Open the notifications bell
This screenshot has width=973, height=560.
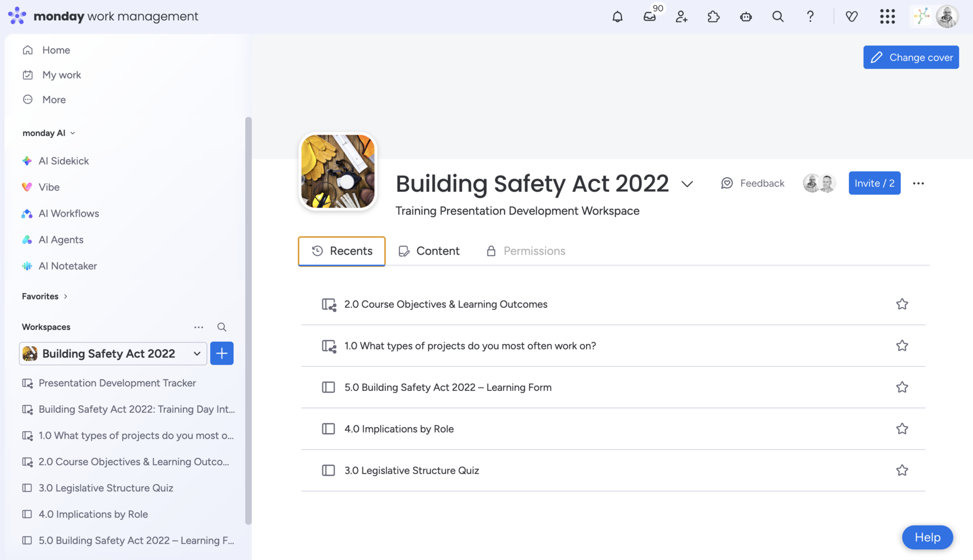(x=617, y=17)
